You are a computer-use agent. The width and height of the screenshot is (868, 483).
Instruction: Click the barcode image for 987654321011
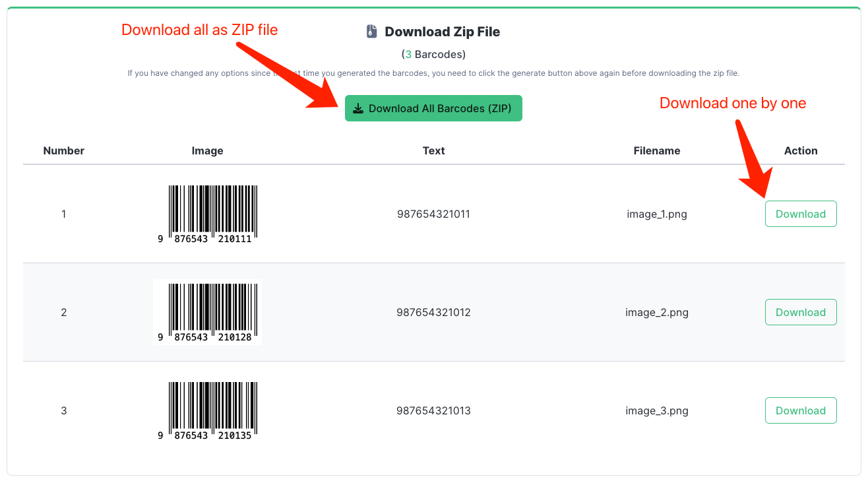point(207,213)
